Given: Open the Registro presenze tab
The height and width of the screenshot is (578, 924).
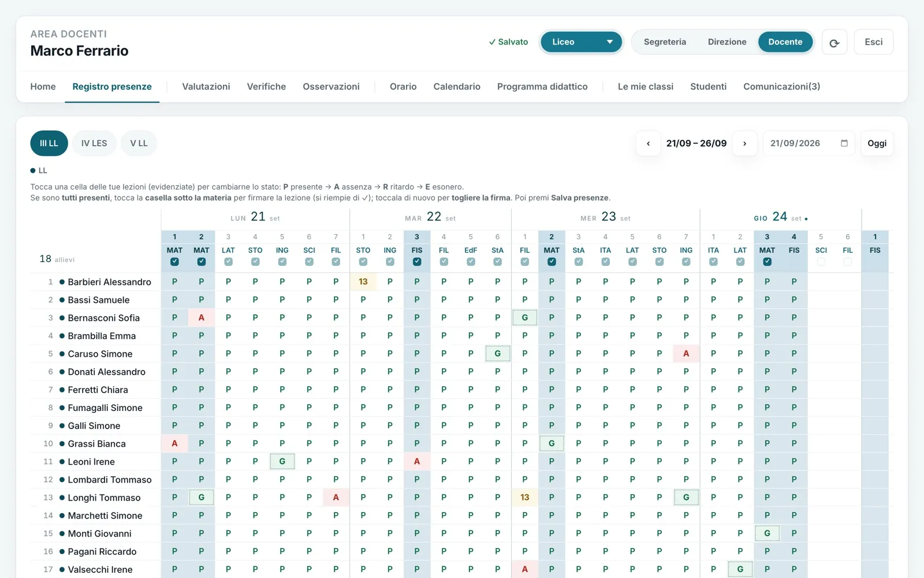Looking at the screenshot, I should pos(112,87).
